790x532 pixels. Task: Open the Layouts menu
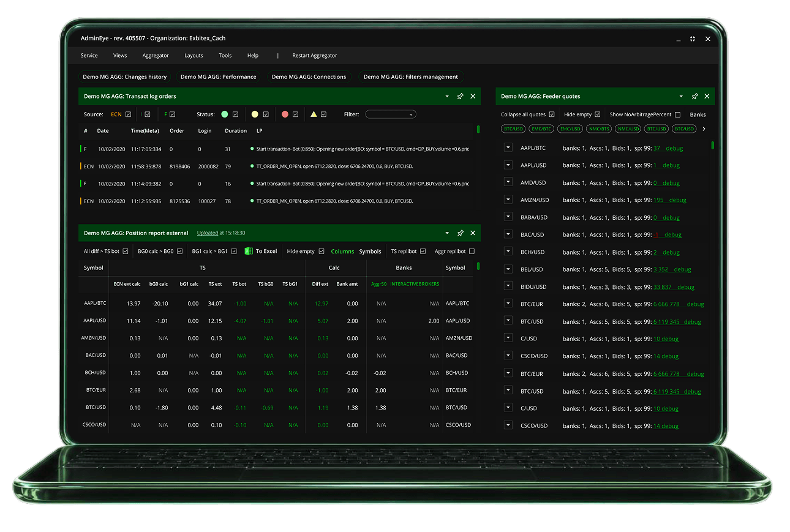click(194, 55)
